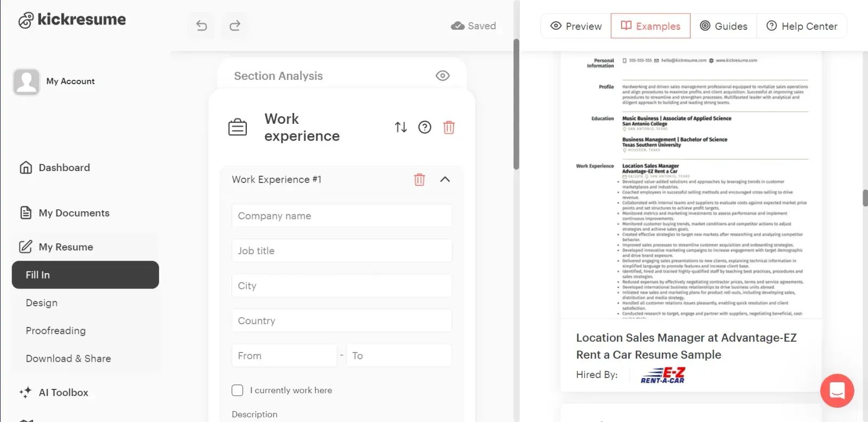Open the Examples tab
Viewport: 868px width, 422px height.
[650, 26]
